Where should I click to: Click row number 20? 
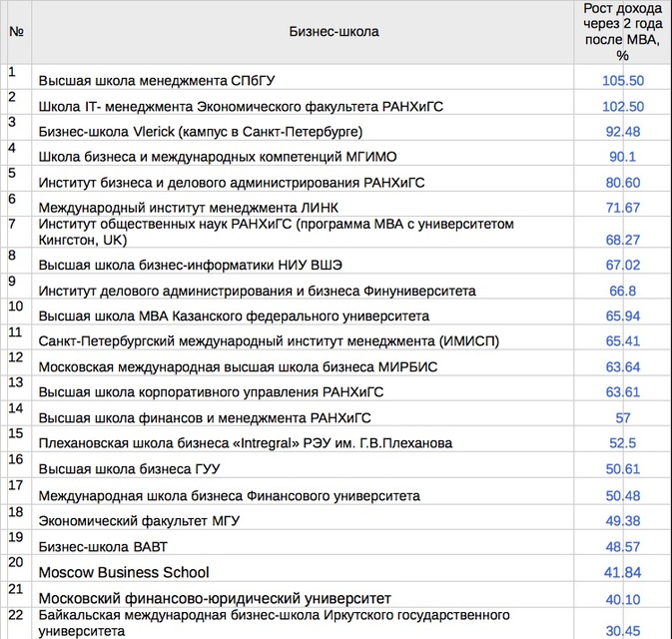pyautogui.click(x=16, y=562)
